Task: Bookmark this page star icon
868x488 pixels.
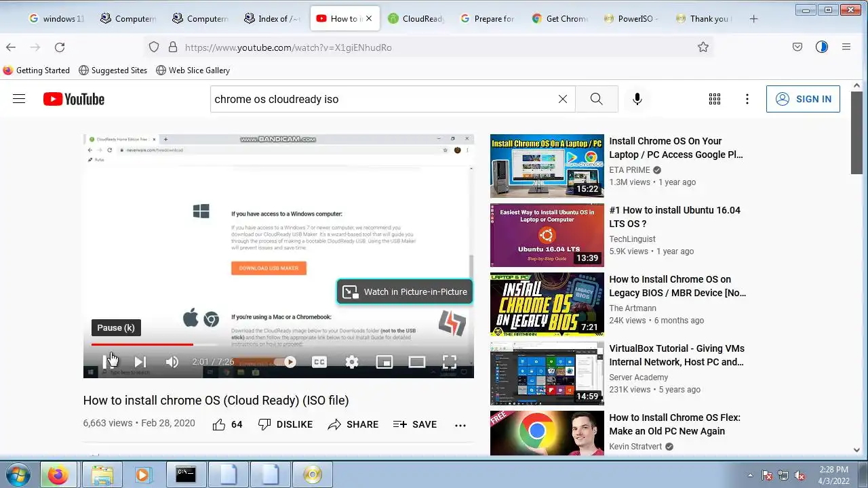Action: tap(703, 47)
